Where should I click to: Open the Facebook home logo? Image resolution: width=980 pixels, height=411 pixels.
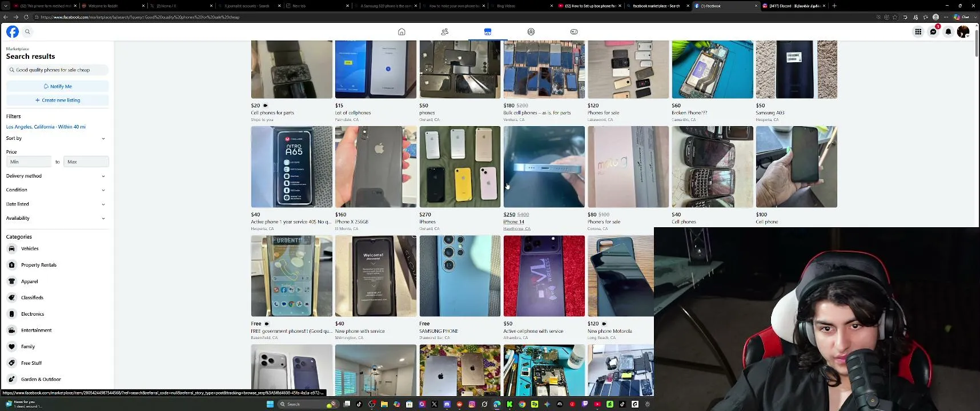12,32
